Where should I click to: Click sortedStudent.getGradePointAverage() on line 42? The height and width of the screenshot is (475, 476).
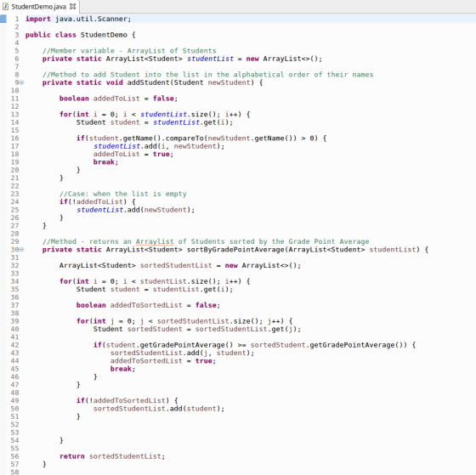tap(329, 345)
